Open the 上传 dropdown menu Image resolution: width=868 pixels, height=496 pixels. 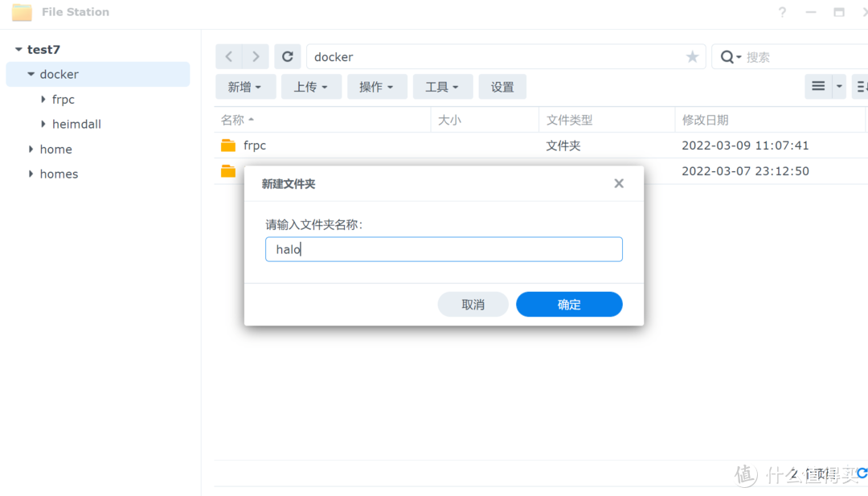(x=311, y=87)
